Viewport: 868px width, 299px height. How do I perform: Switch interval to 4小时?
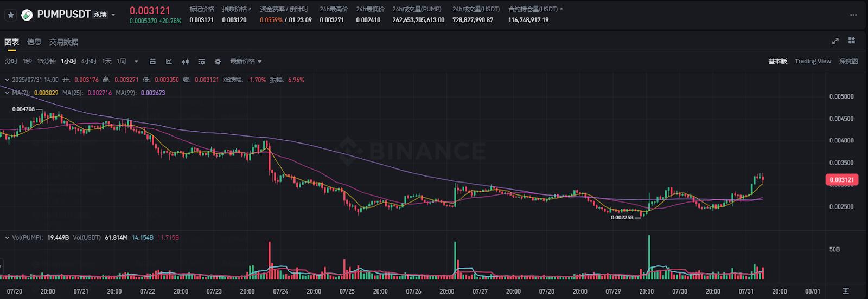[89, 61]
